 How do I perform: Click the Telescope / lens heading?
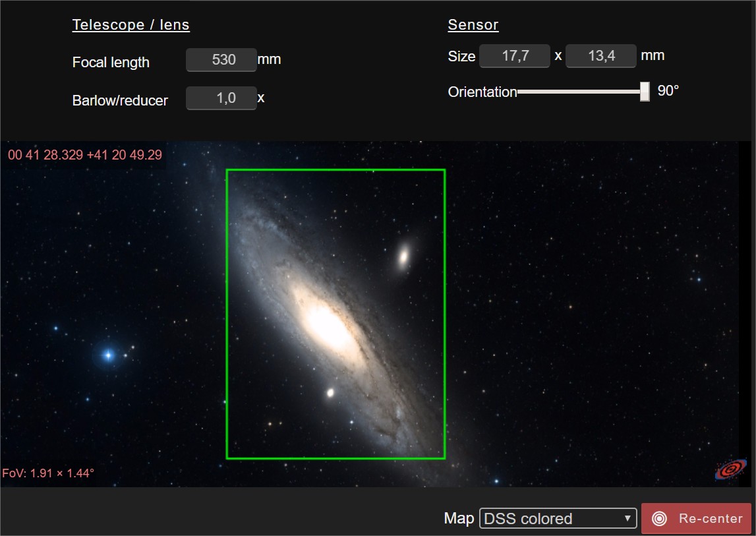click(131, 25)
